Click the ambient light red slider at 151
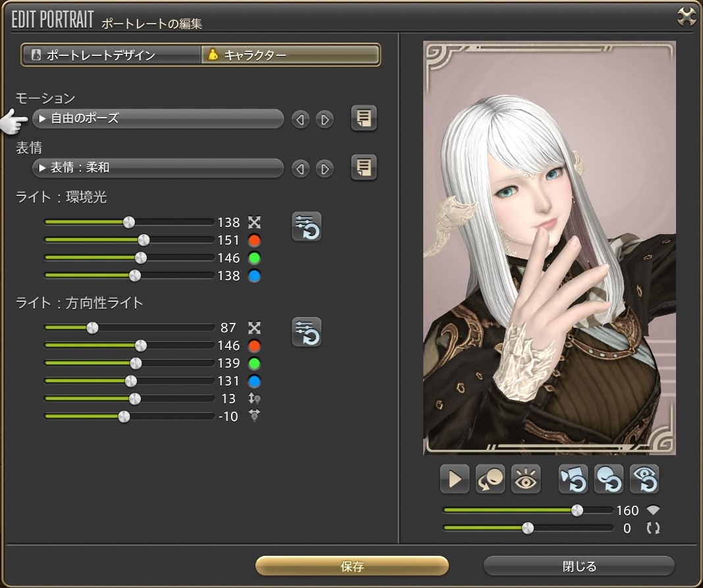This screenshot has width=703, height=588. click(x=143, y=240)
